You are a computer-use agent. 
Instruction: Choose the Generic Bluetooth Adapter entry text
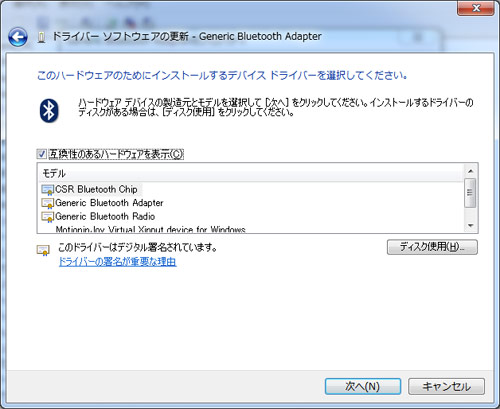[x=109, y=203]
